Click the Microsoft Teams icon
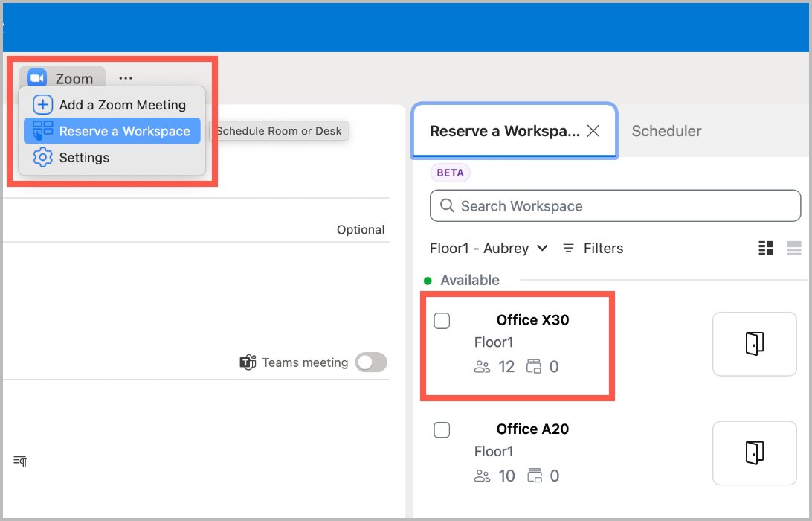 pyautogui.click(x=248, y=362)
